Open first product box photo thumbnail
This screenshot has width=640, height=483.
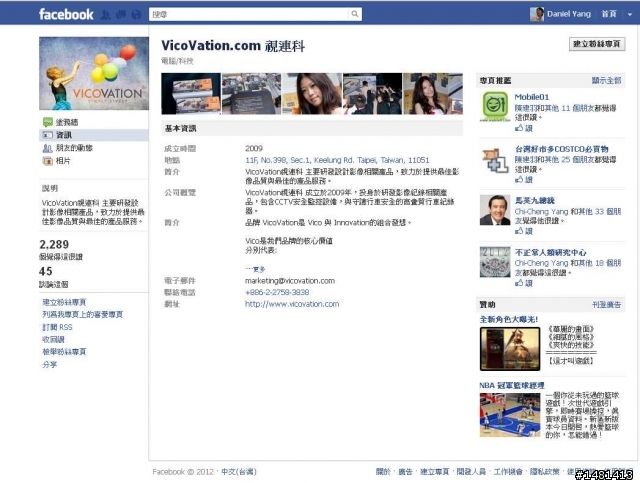(191, 93)
